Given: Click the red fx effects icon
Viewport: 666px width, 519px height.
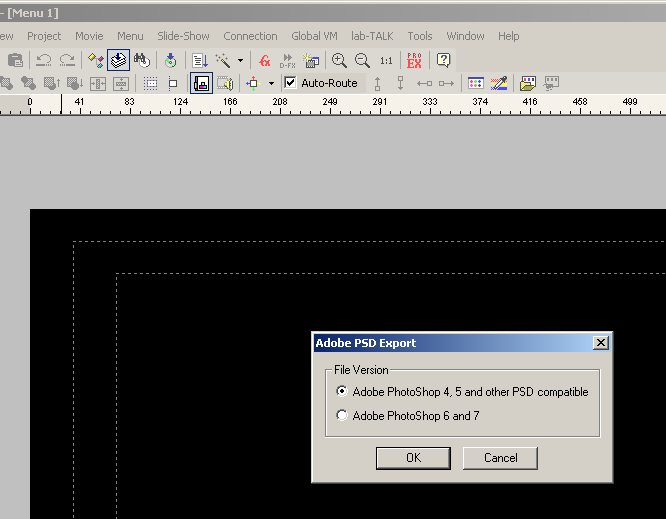Looking at the screenshot, I should click(x=265, y=60).
